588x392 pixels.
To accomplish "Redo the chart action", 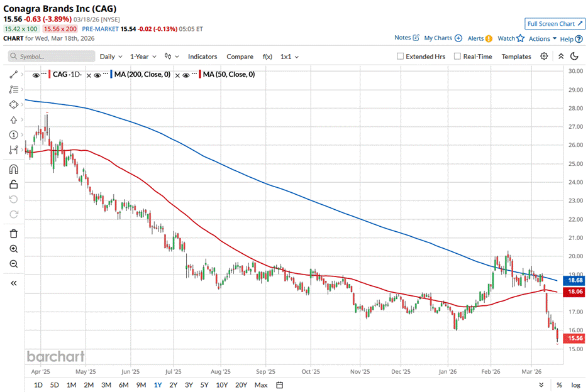I will (x=13, y=214).
